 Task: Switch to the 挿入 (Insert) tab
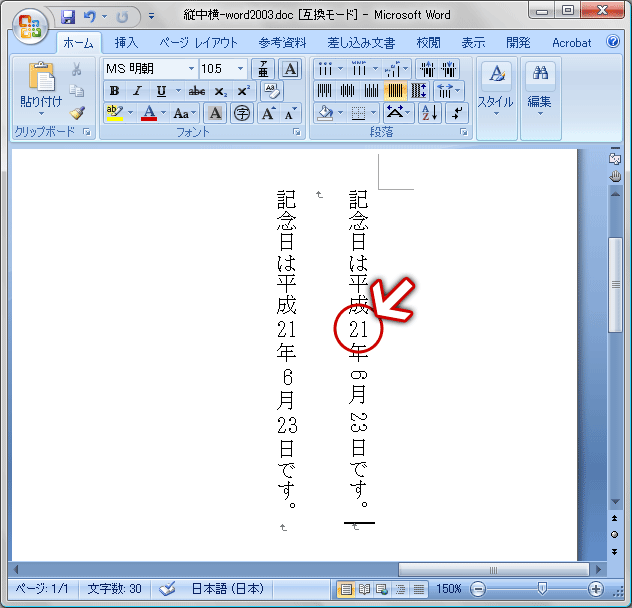(126, 43)
